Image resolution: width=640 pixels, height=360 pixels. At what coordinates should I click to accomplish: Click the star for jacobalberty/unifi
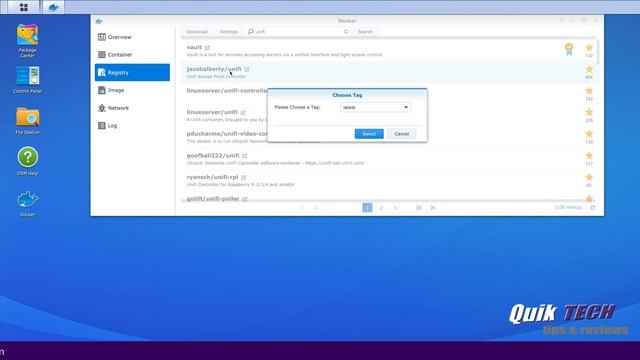589,69
